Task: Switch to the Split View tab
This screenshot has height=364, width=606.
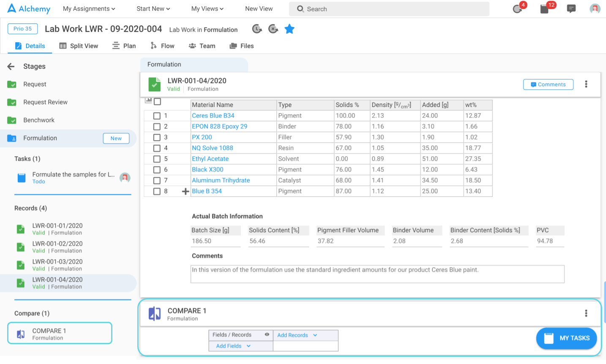Action: [x=79, y=46]
